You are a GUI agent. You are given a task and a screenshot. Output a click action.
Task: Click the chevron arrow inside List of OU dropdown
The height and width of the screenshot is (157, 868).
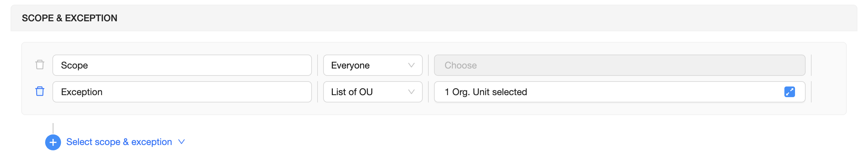click(411, 92)
